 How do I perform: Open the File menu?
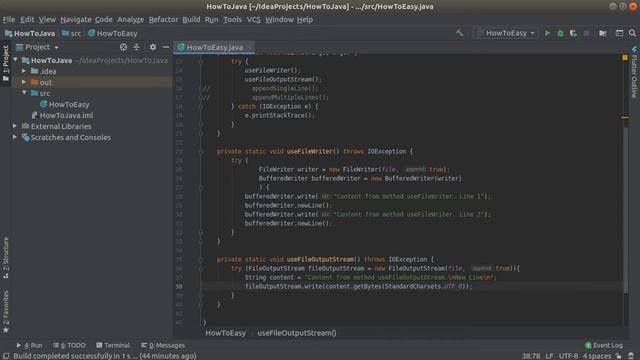click(x=9, y=19)
